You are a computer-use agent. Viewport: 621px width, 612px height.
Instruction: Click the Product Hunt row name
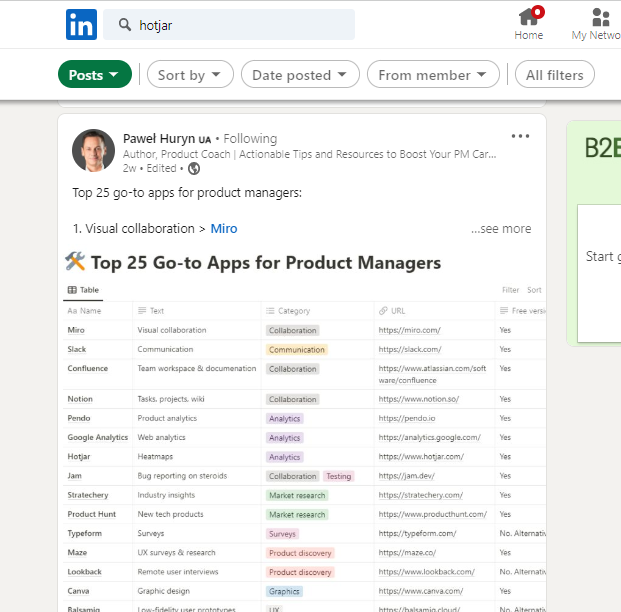[x=91, y=514]
